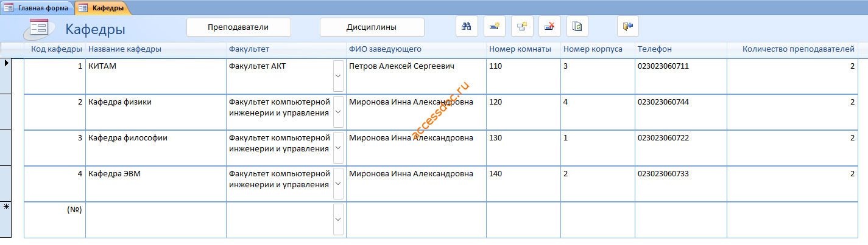Click the Код кафедры cell with value 4

(x=55, y=184)
